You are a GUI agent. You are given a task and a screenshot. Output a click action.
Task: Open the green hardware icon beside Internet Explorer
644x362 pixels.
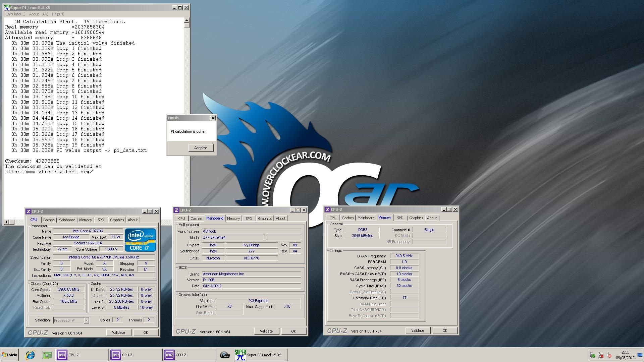(x=47, y=355)
